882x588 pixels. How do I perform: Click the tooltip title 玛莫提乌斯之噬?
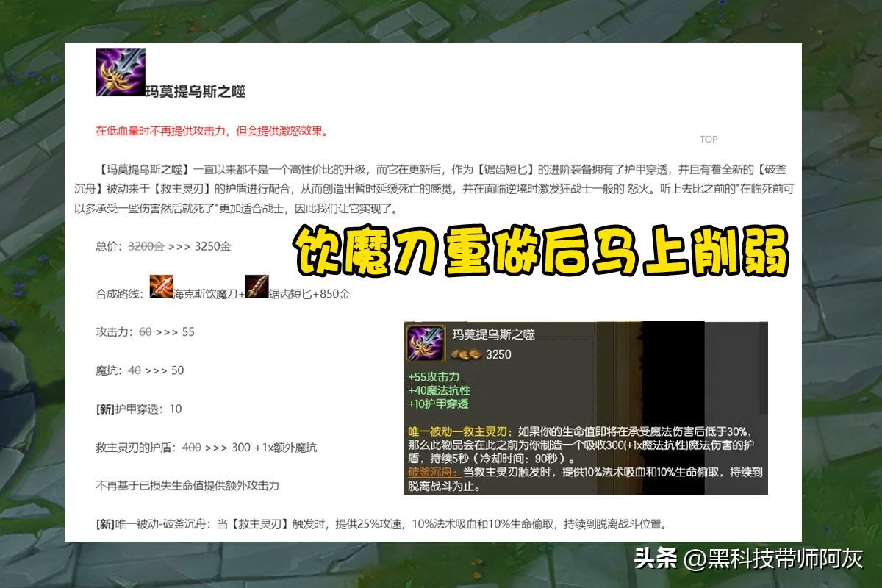pyautogui.click(x=493, y=334)
